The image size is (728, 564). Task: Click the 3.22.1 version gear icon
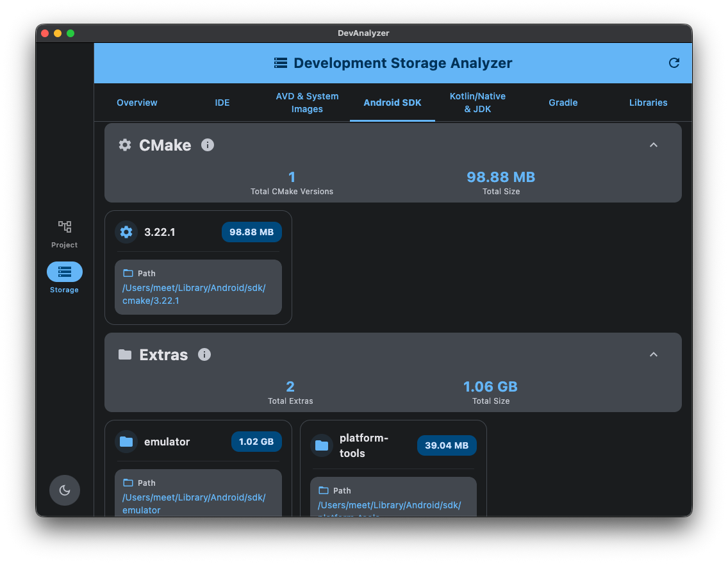click(126, 231)
